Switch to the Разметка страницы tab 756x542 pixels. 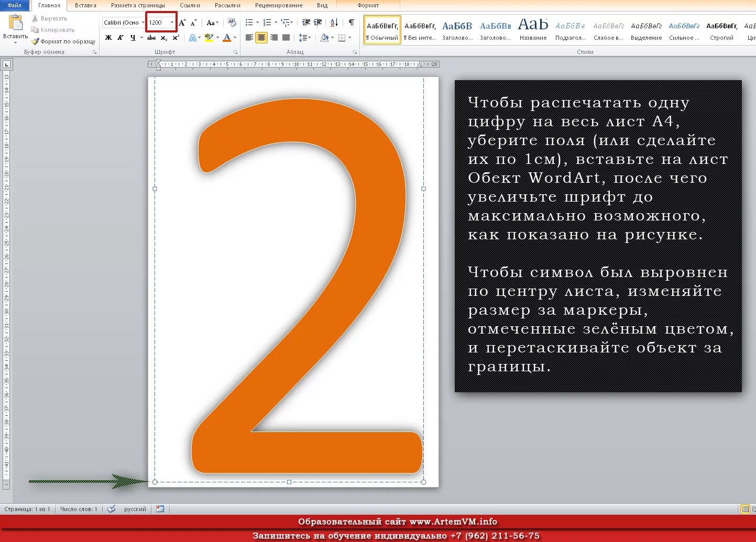point(138,5)
